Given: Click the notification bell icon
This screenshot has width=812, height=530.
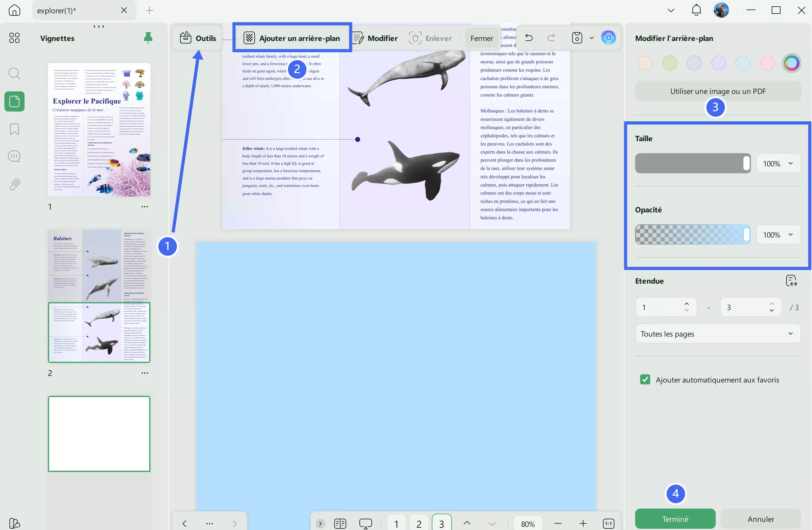Looking at the screenshot, I should 696,10.
